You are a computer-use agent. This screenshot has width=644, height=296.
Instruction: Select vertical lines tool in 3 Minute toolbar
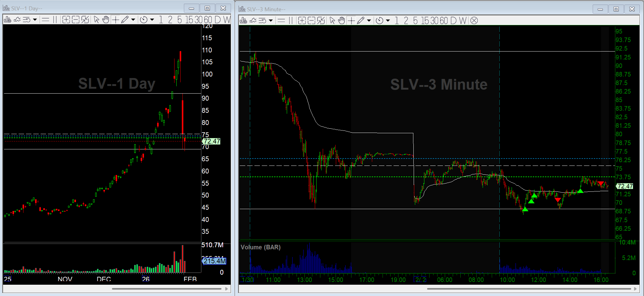291,21
